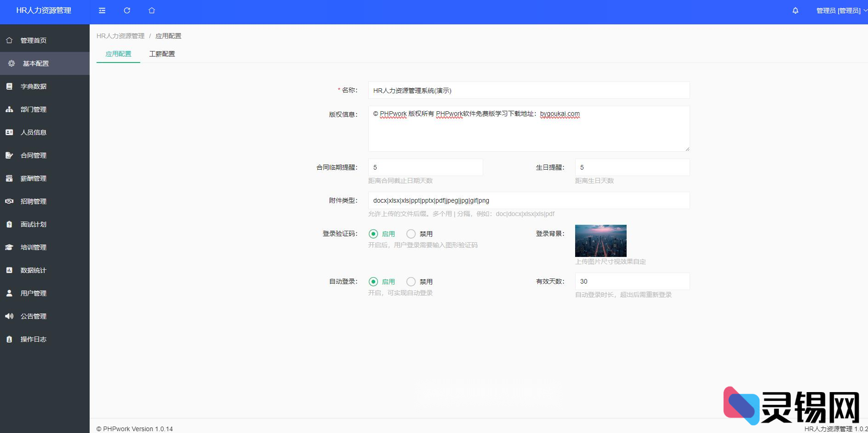Click the home icon in the top bar

tap(151, 10)
